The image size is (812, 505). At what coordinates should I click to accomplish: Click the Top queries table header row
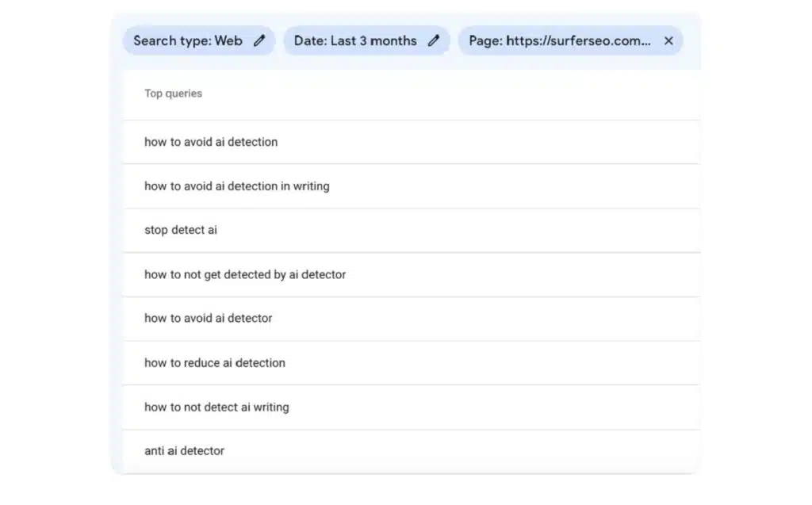tap(410, 93)
